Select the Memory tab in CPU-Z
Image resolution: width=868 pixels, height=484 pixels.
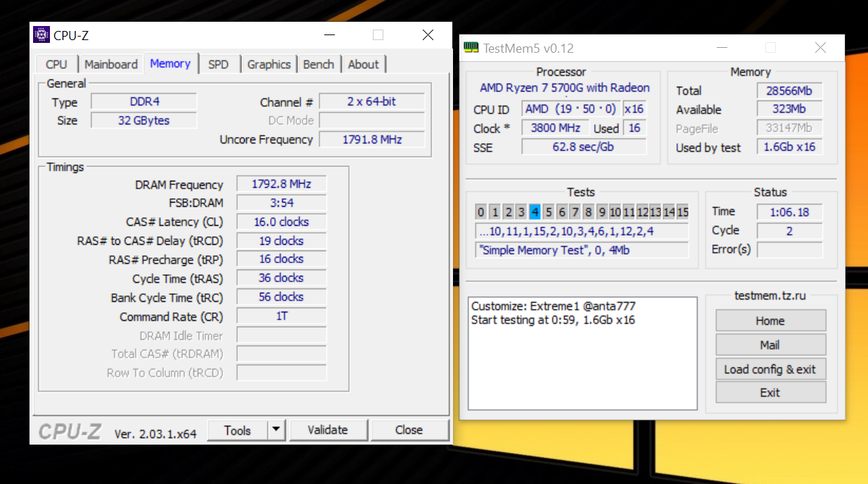tap(170, 63)
